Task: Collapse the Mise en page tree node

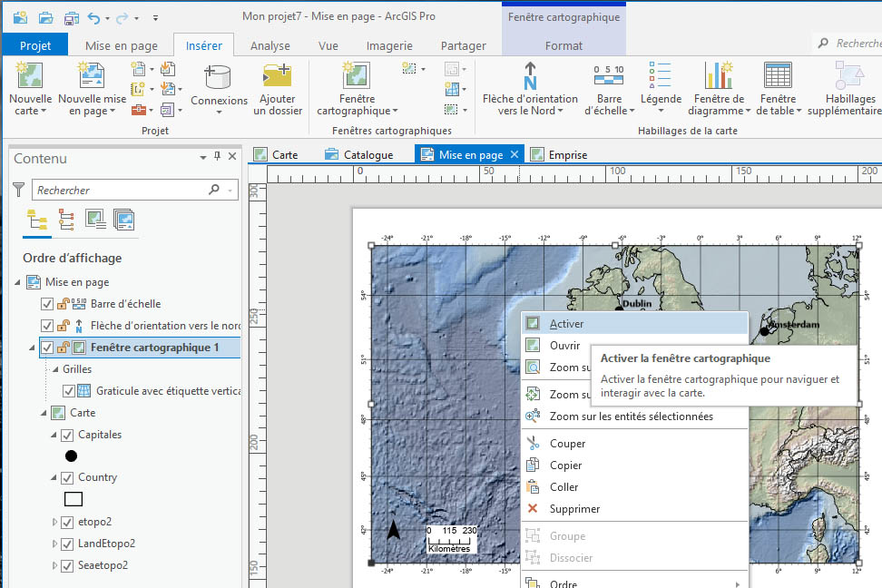Action: point(19,283)
